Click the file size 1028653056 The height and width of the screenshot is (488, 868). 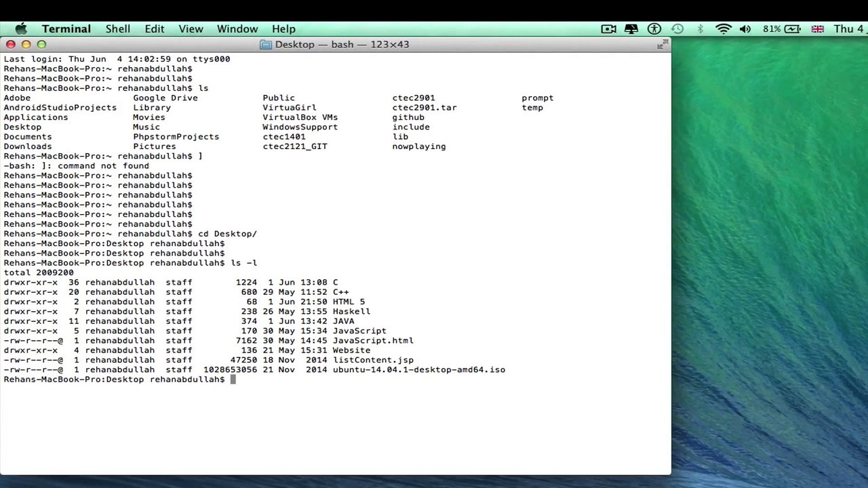pyautogui.click(x=231, y=370)
